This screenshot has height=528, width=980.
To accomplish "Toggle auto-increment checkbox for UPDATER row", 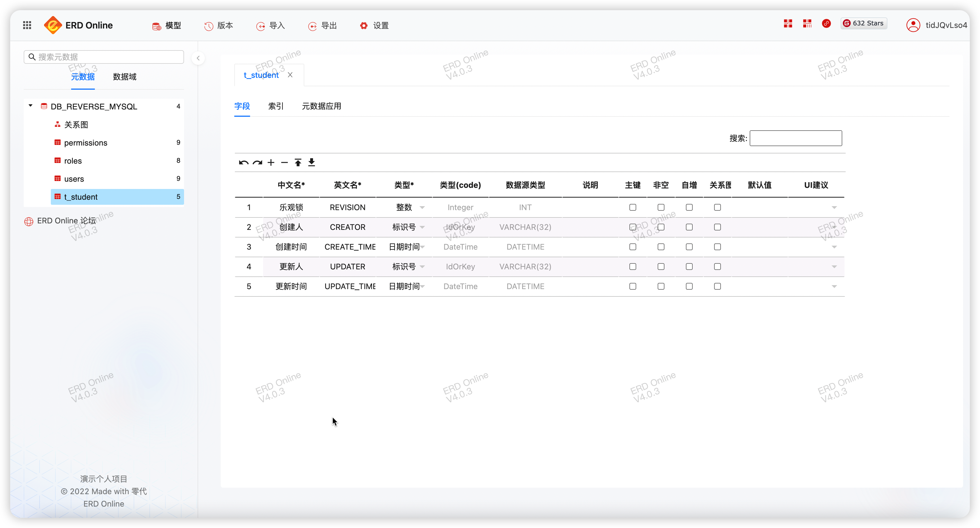I will [x=689, y=267].
